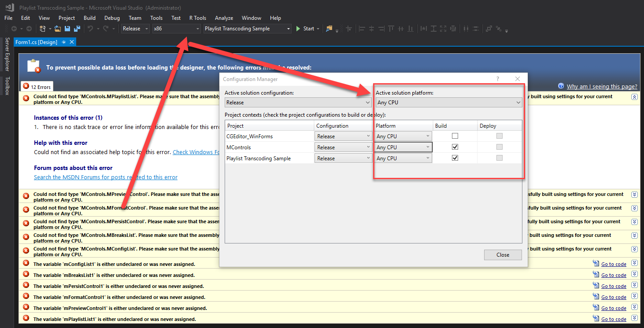Open the startup project dropdown in toolbar

[248, 29]
